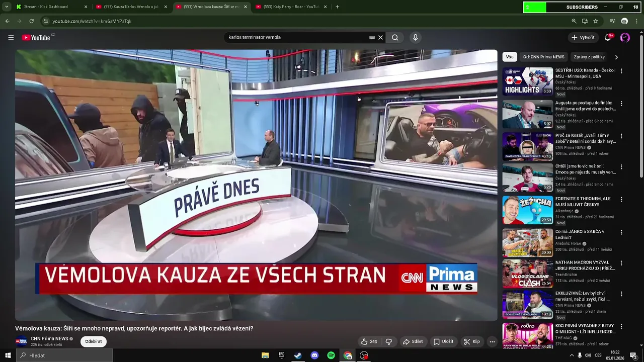Open a new browser tab with the plus button
644x362 pixels.
point(337,7)
